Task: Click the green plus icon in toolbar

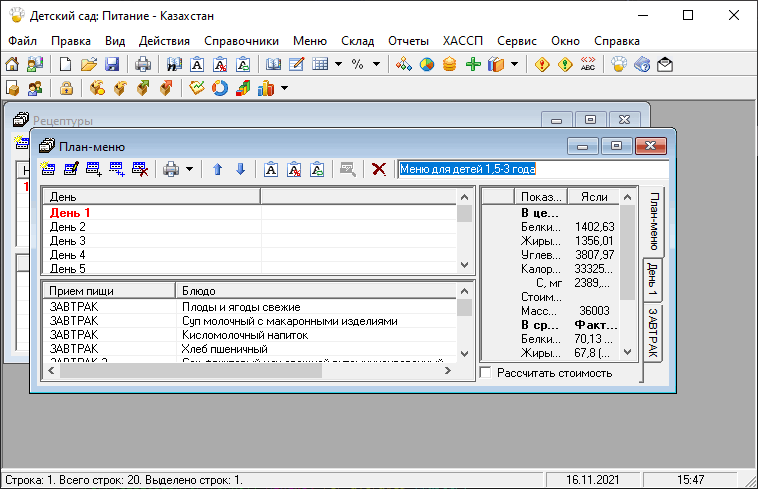Action: [x=474, y=65]
